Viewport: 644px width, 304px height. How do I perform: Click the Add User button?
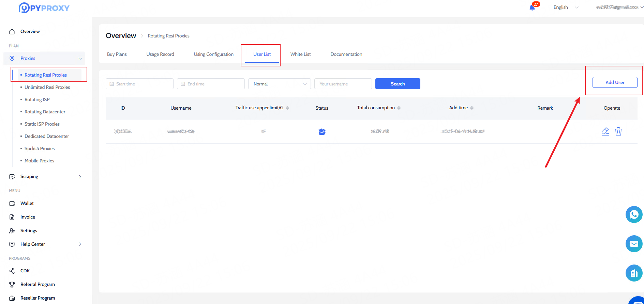[x=615, y=82]
